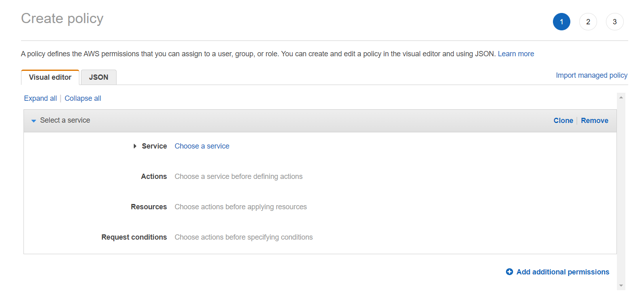The height and width of the screenshot is (306, 644).
Task: Click Import managed policy link
Action: [591, 75]
